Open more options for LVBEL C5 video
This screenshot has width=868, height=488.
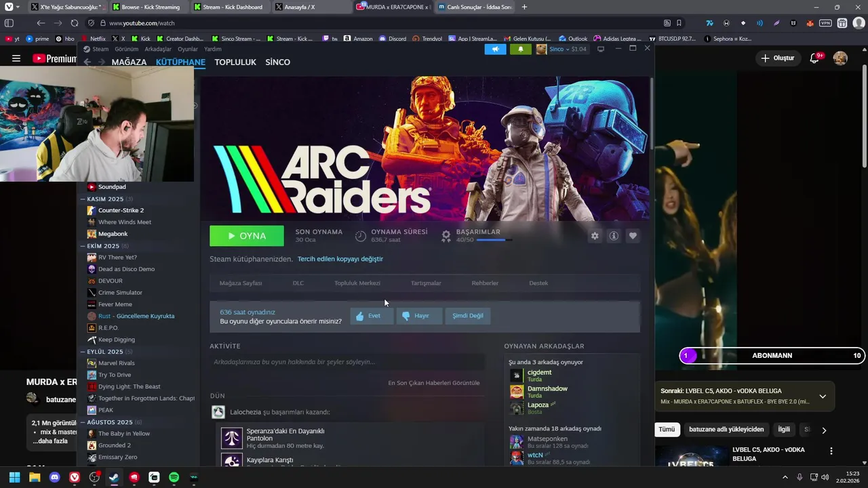831,451
